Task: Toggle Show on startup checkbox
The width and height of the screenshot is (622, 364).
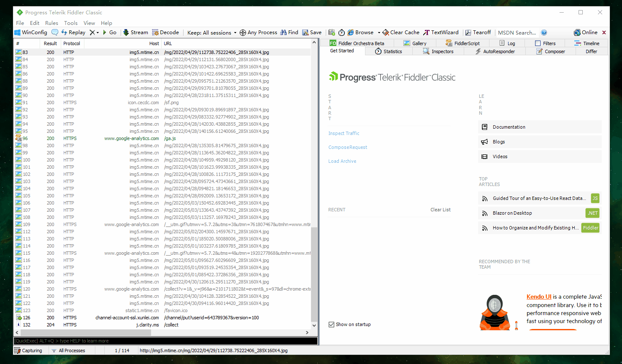Action: click(x=331, y=324)
